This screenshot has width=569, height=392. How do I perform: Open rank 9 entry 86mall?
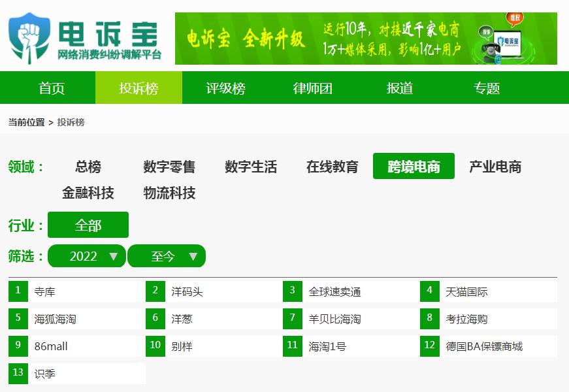tap(77, 346)
